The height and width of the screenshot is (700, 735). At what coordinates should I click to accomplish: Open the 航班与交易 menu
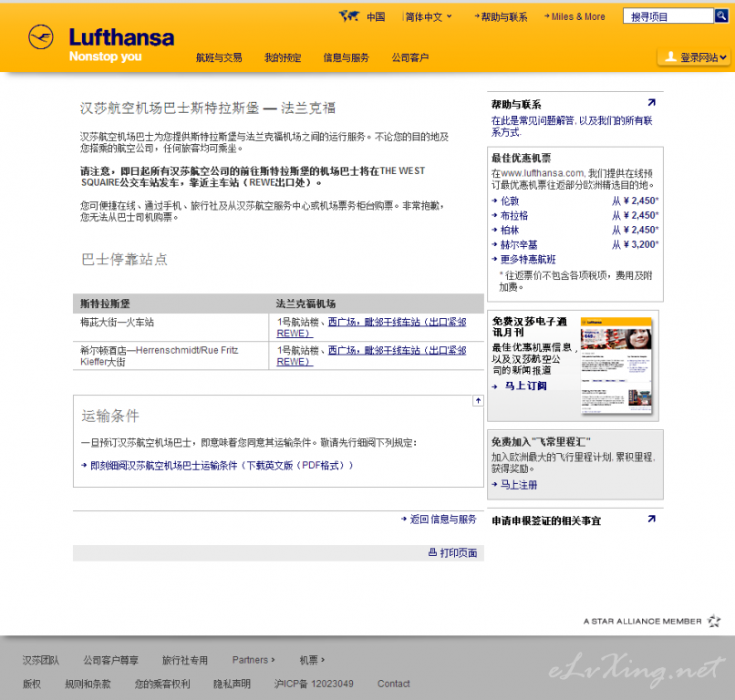tap(219, 57)
